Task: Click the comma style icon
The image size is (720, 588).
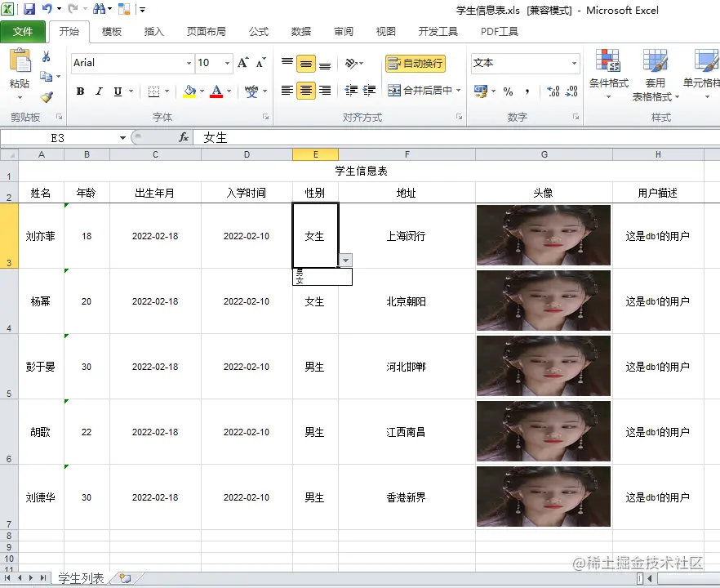Action: 527,91
